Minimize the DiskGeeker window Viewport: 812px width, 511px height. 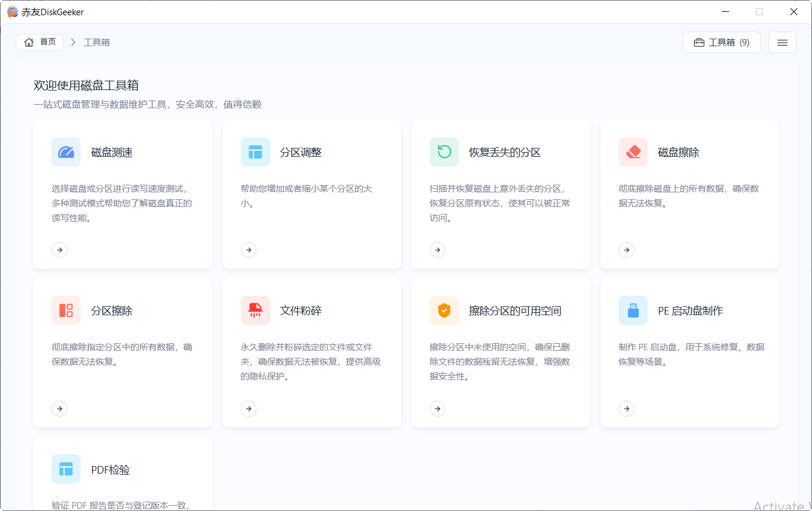725,12
